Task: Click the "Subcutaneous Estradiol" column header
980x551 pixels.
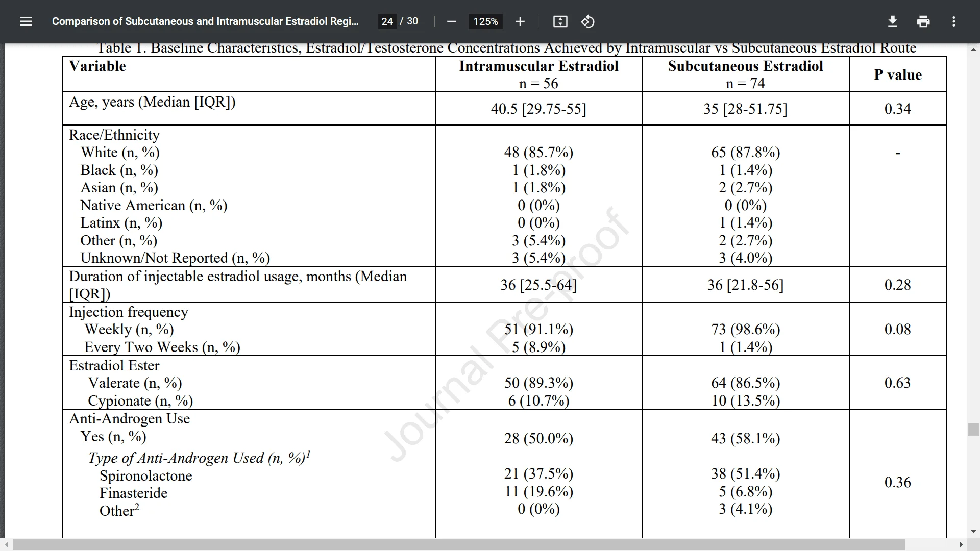Action: [x=745, y=66]
